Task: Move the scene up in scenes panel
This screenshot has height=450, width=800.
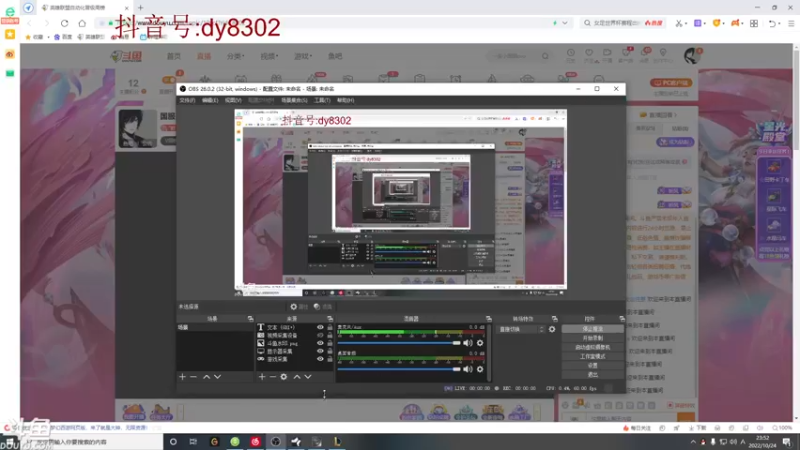Action: coord(206,377)
